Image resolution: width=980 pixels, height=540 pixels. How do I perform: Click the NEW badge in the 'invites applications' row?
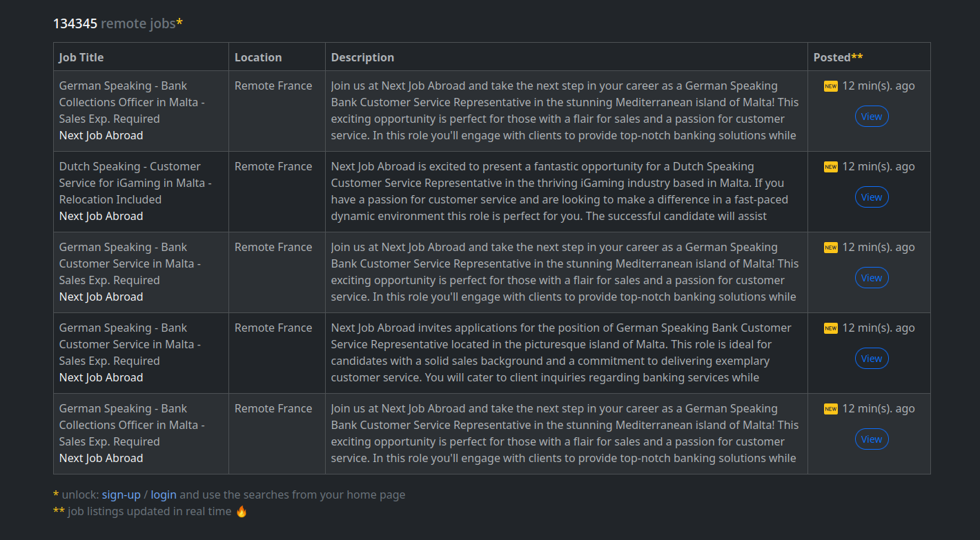pyautogui.click(x=831, y=328)
